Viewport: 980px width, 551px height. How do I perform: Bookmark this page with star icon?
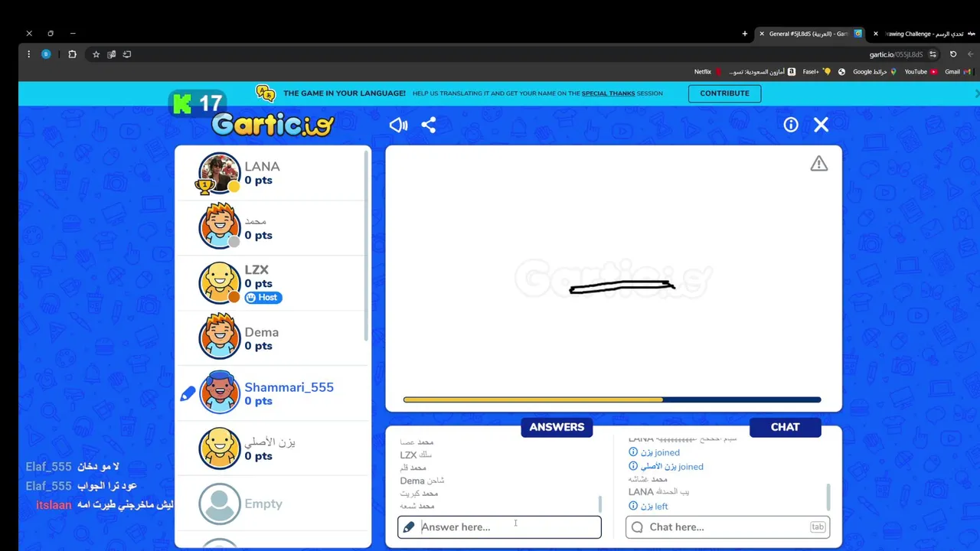[x=96, y=54]
